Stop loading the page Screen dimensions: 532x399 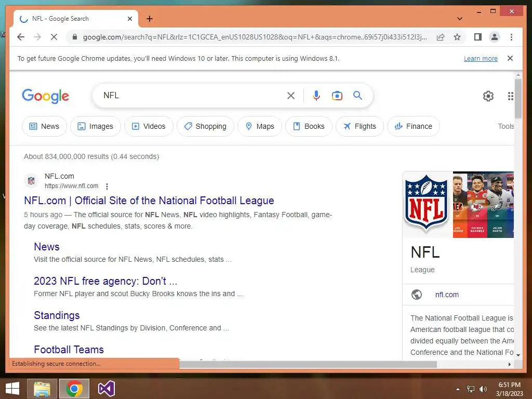click(x=54, y=37)
